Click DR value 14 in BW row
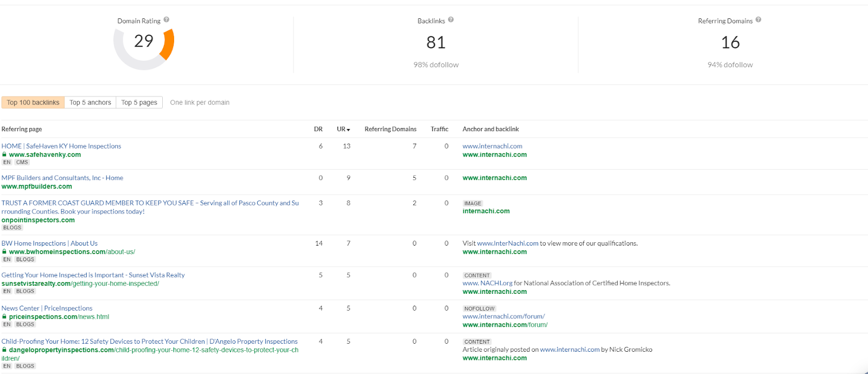 (319, 243)
